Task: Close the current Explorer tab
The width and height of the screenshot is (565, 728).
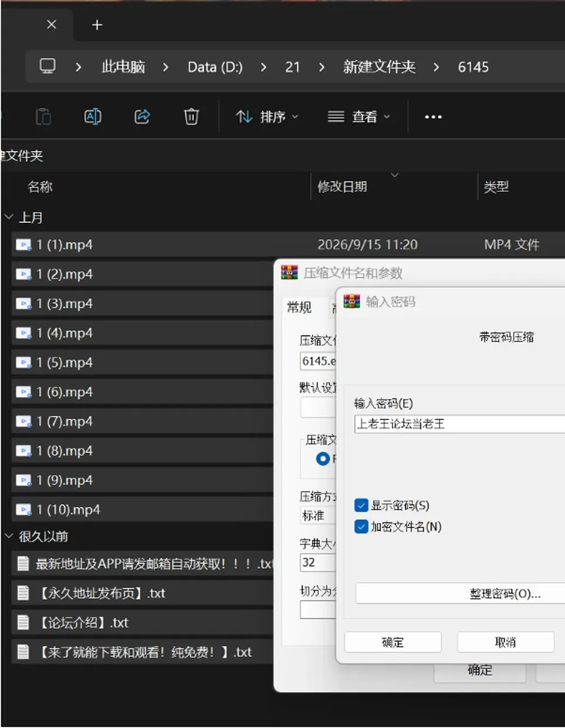Action: (52, 25)
